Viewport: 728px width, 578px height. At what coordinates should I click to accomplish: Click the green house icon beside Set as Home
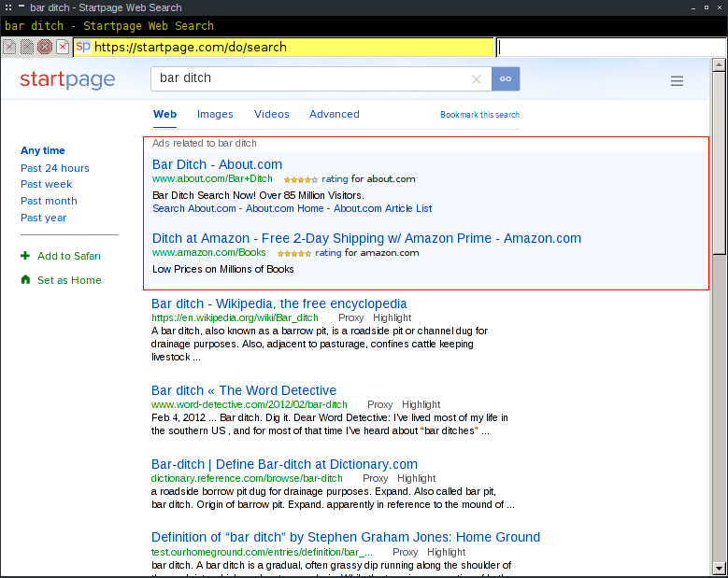pos(25,279)
